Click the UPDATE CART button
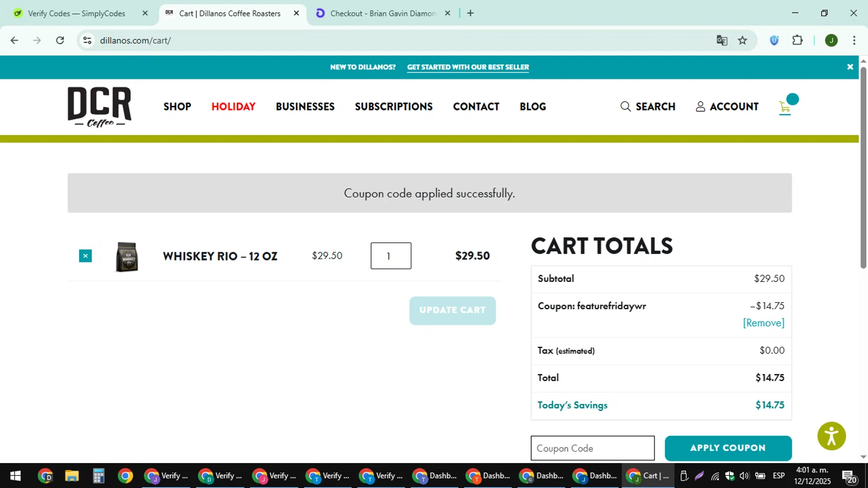Screen dimensions: 868x488 (453, 310)
